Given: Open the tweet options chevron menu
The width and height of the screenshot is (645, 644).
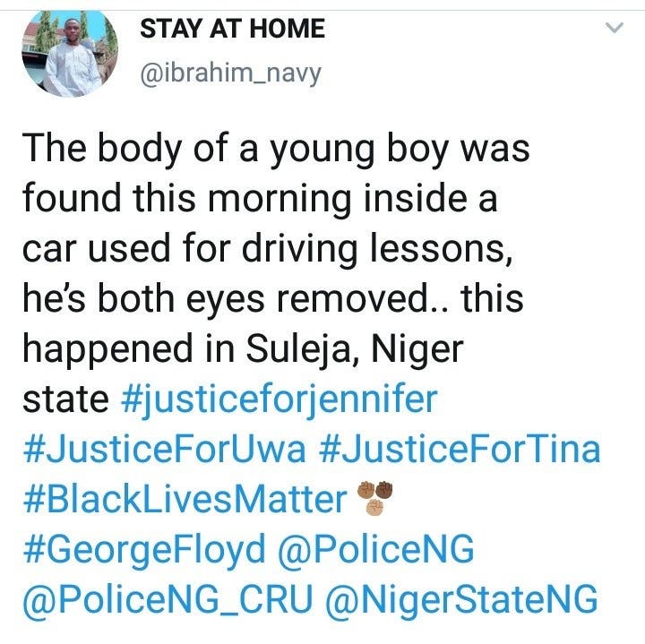Looking at the screenshot, I should tap(615, 30).
